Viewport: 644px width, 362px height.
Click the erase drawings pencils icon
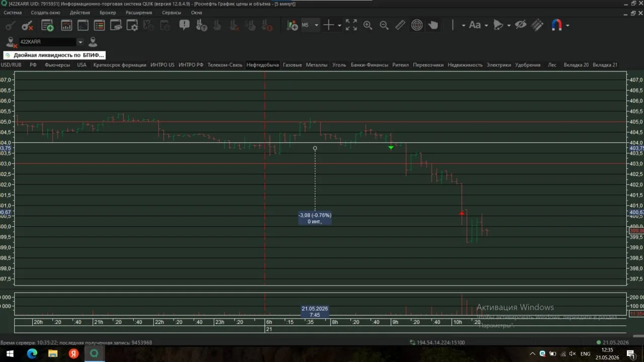pos(537,25)
